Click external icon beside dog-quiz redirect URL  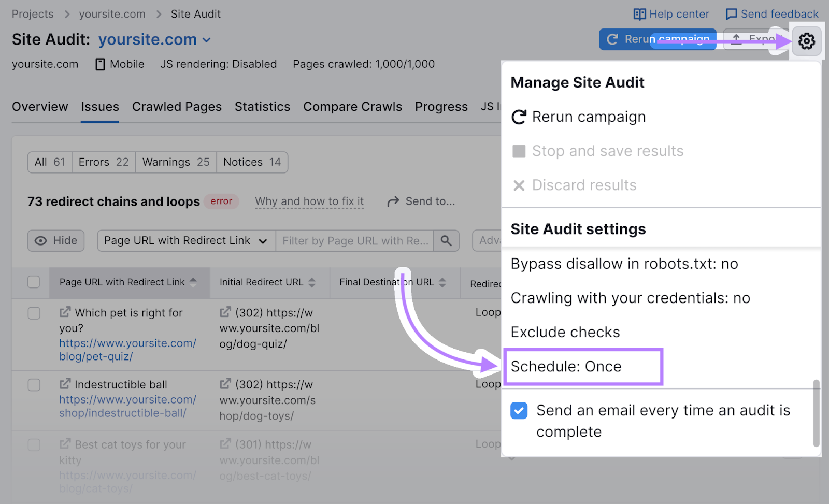pyautogui.click(x=225, y=312)
